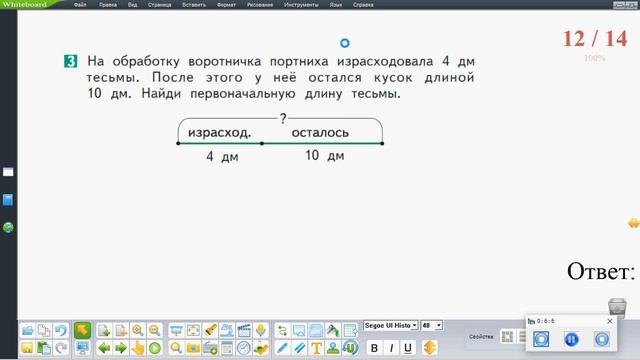Select the pointing hand tool
Image resolution: width=640 pixels, height=360 pixels.
tap(138, 348)
